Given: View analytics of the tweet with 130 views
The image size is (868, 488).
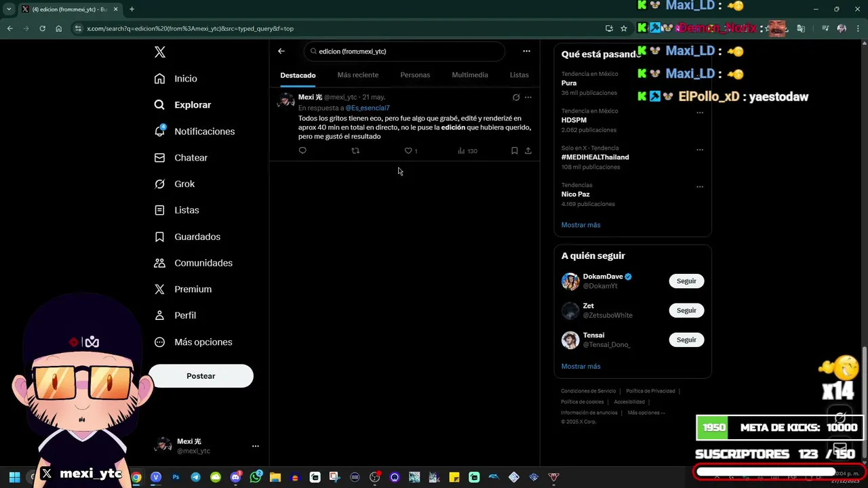Looking at the screenshot, I should click(x=467, y=151).
